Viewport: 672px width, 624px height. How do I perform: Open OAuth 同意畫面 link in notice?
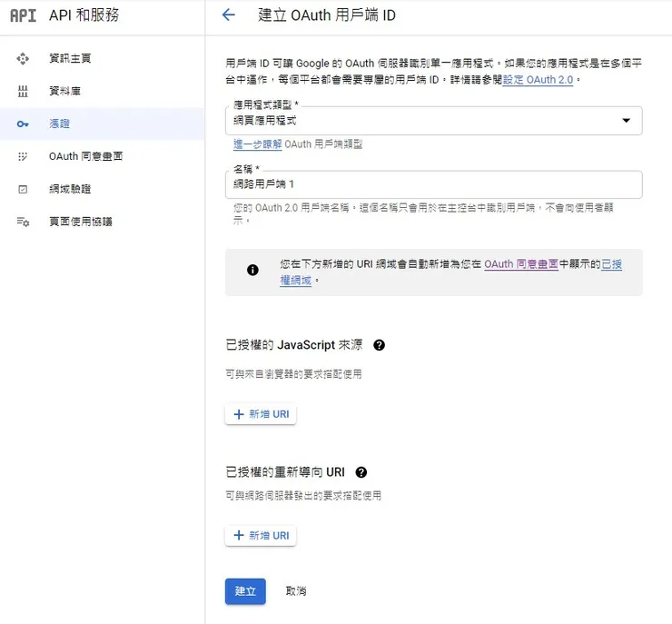point(521,264)
